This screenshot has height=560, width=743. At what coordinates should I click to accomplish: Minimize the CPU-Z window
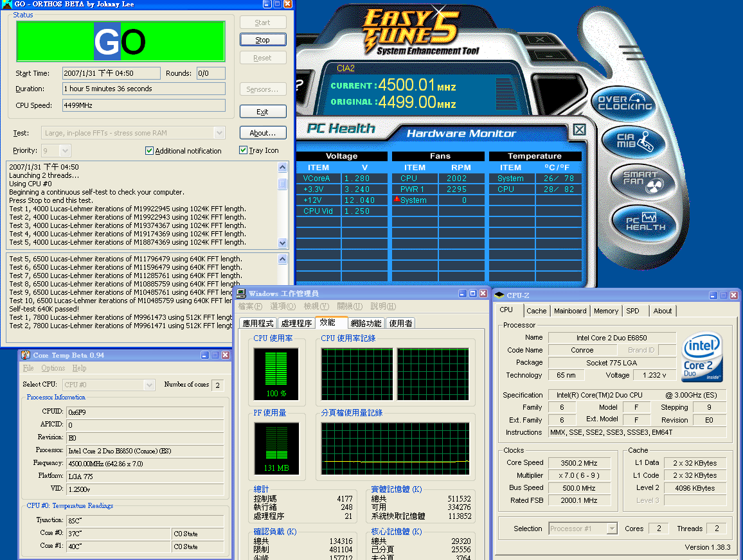[713, 295]
